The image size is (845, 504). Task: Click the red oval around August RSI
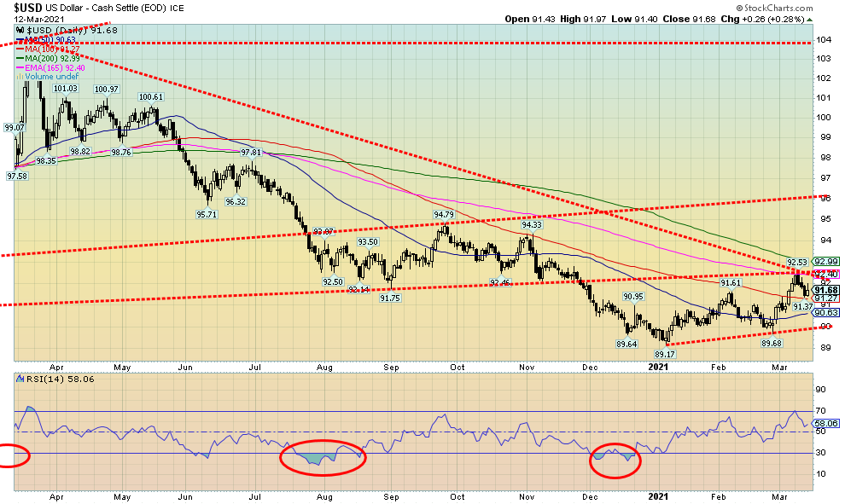click(x=323, y=456)
